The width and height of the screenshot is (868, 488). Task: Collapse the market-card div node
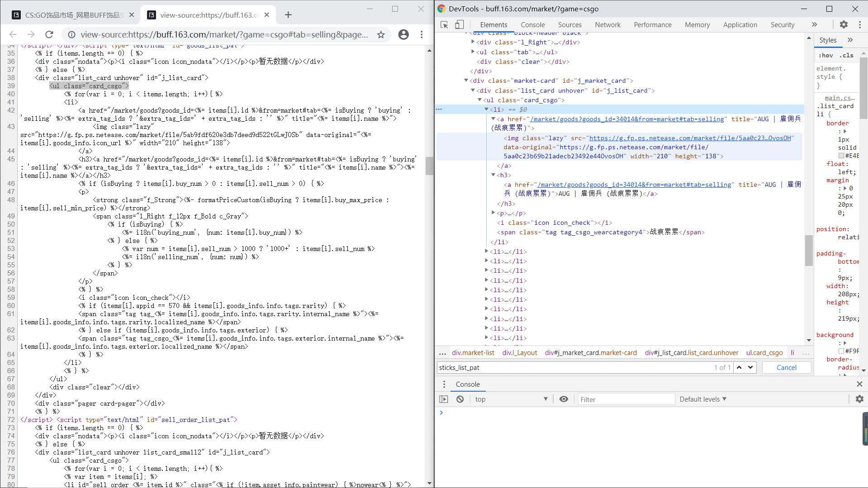coord(466,81)
